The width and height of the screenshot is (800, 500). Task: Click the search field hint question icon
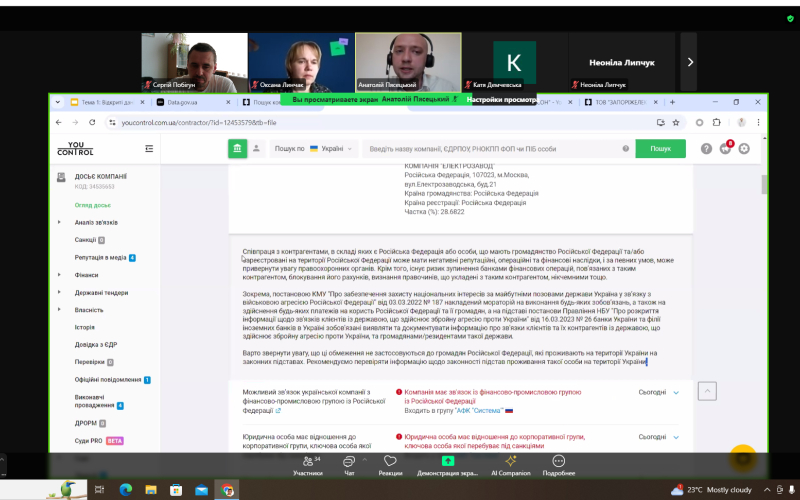(626, 148)
